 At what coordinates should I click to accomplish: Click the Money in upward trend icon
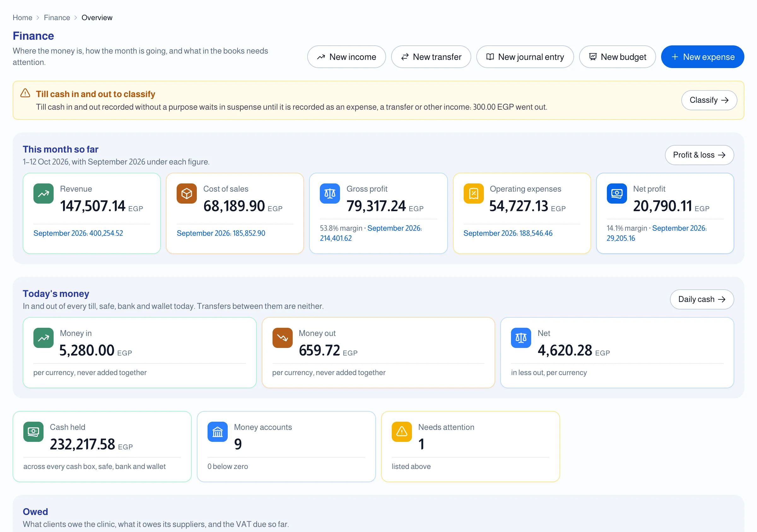(43, 338)
